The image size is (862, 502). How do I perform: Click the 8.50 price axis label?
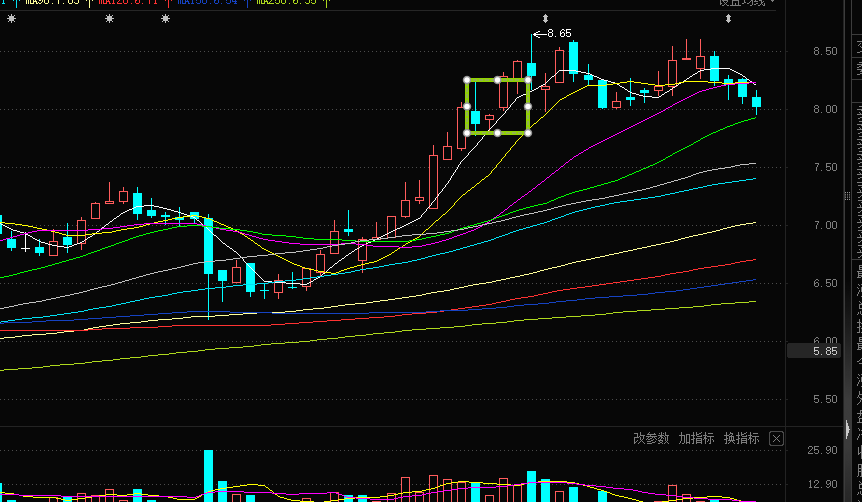point(825,51)
